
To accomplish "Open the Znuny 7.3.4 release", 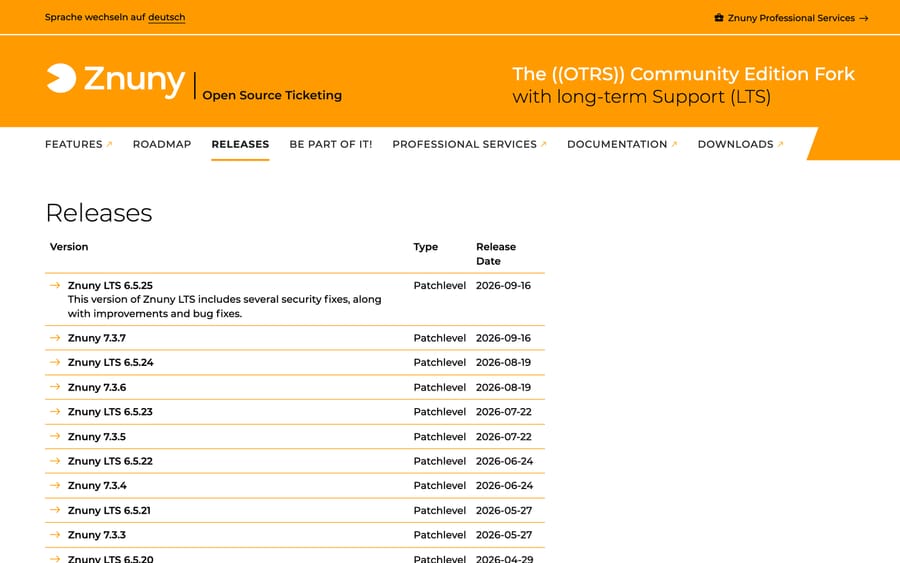I will point(97,486).
